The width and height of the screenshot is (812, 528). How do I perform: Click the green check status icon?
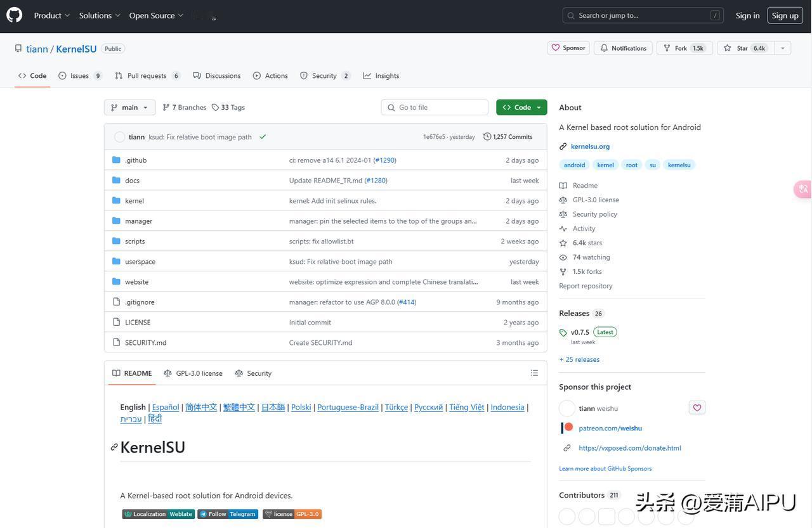263,137
